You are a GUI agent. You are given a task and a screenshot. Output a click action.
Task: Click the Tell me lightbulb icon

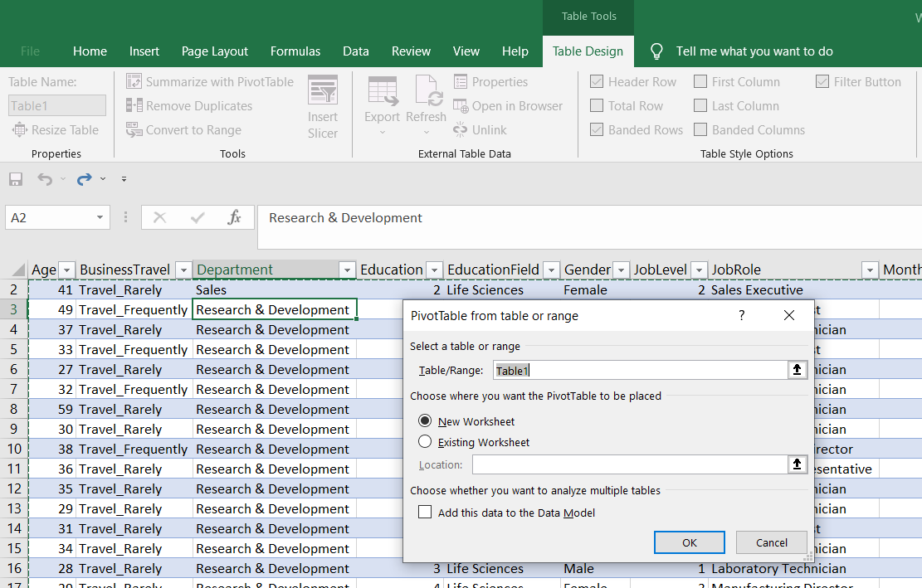pos(656,51)
